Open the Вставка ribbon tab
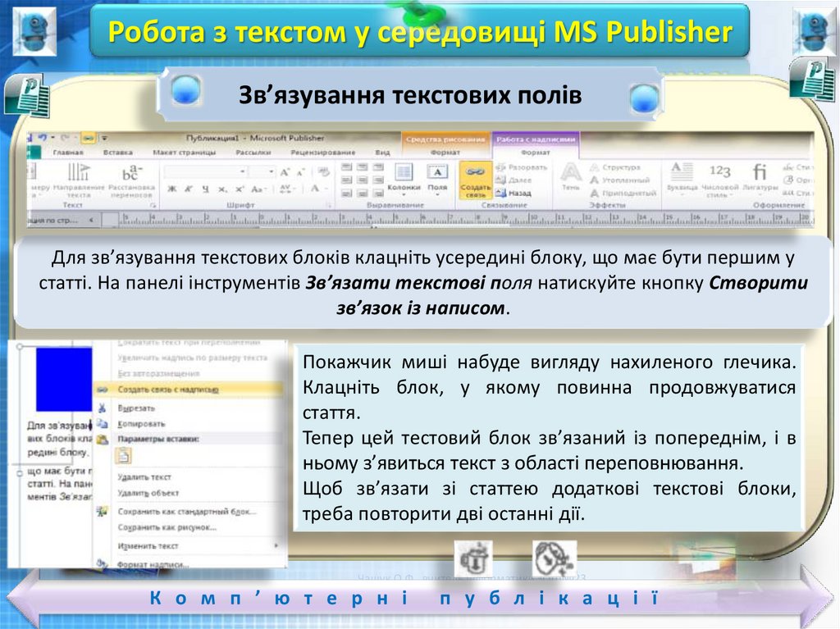 [118, 153]
